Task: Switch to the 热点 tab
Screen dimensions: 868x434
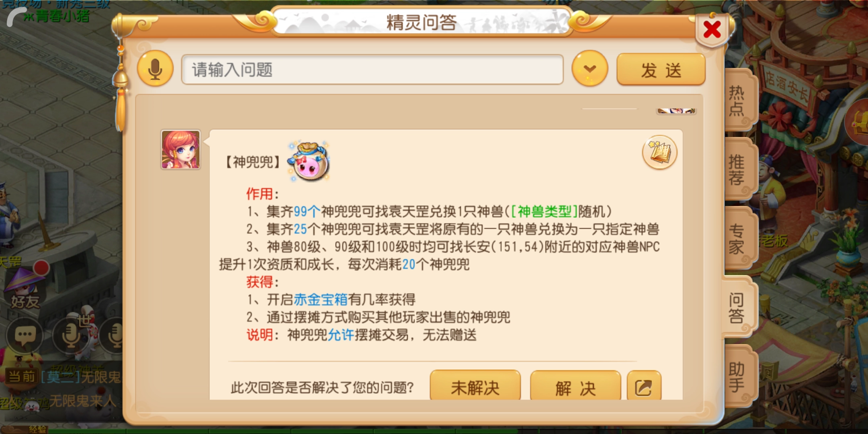Action: (x=737, y=100)
